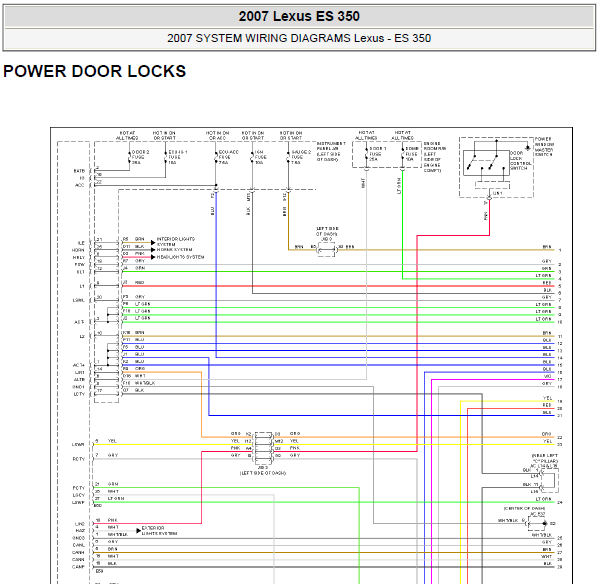The image size is (601, 584).
Task: Click the 'ACC' terminal label
Action: click(79, 185)
